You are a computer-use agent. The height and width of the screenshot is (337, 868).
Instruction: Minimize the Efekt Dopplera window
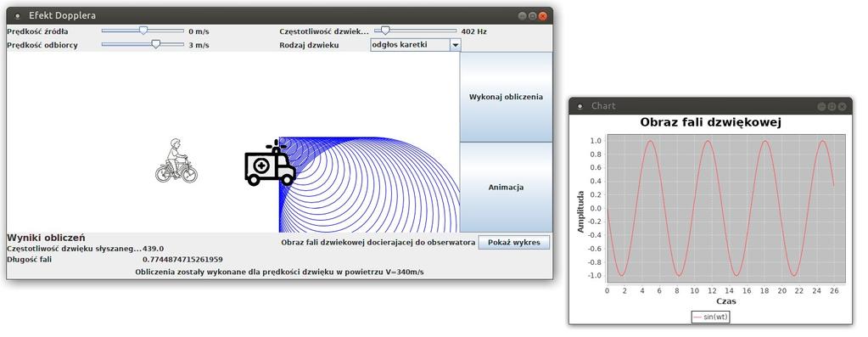pos(522,16)
